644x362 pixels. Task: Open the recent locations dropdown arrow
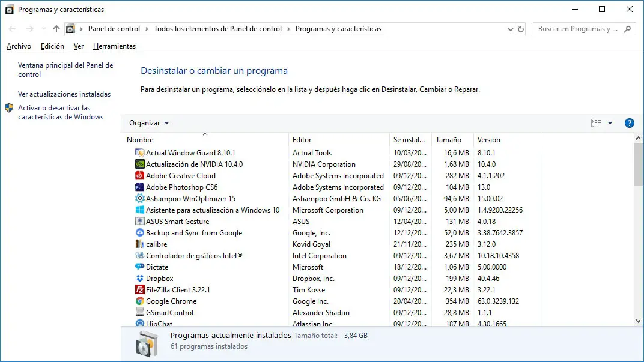tap(43, 29)
